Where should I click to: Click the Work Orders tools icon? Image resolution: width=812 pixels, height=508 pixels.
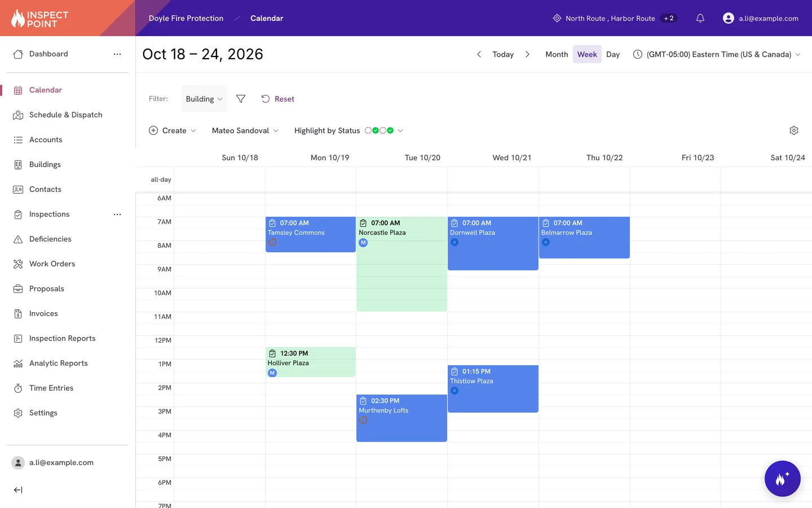tap(18, 264)
